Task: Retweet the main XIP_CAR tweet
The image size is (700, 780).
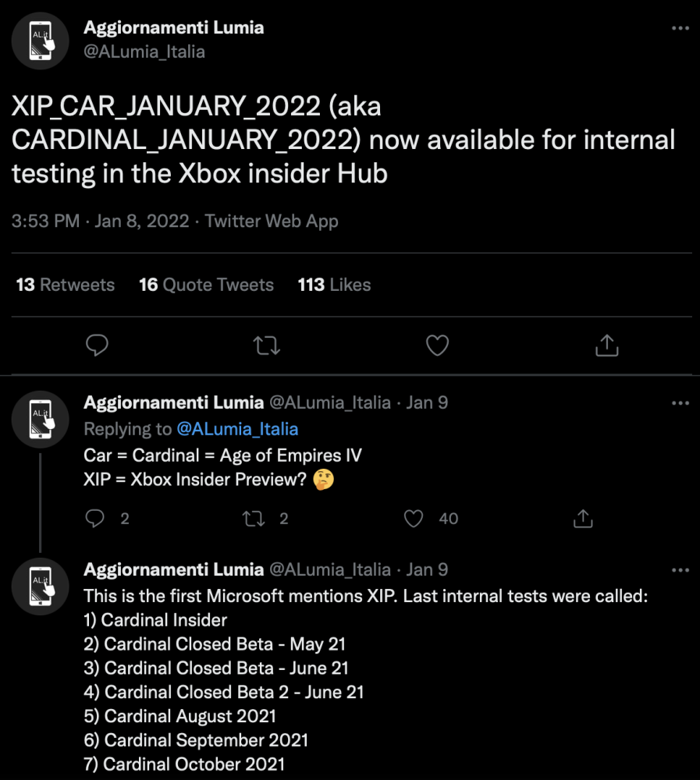Action: click(267, 345)
